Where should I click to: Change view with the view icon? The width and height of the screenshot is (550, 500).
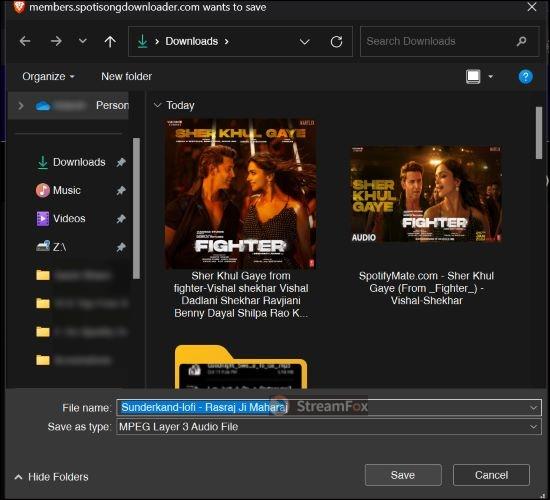click(x=473, y=76)
